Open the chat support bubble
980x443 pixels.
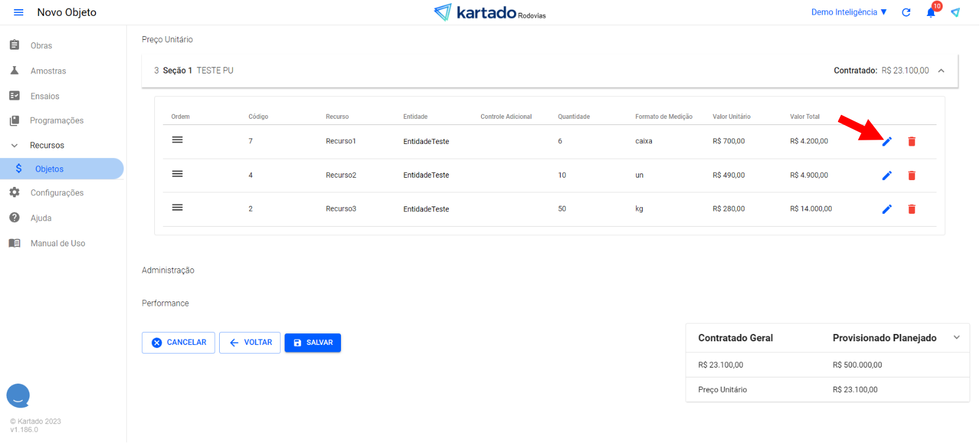click(x=18, y=396)
